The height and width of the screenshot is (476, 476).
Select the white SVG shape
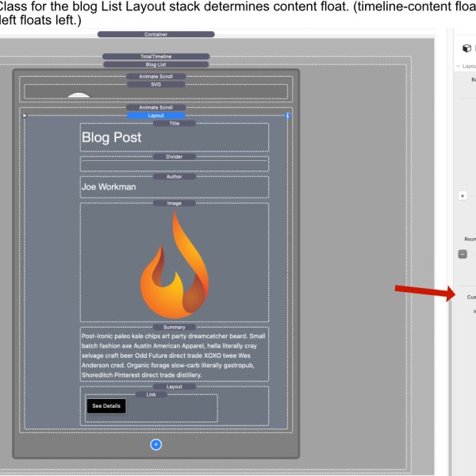78,96
